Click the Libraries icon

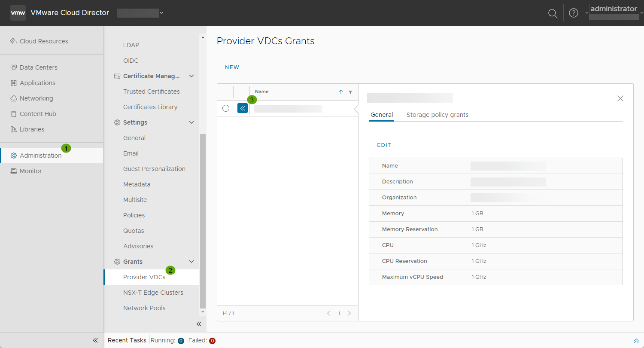pos(14,129)
